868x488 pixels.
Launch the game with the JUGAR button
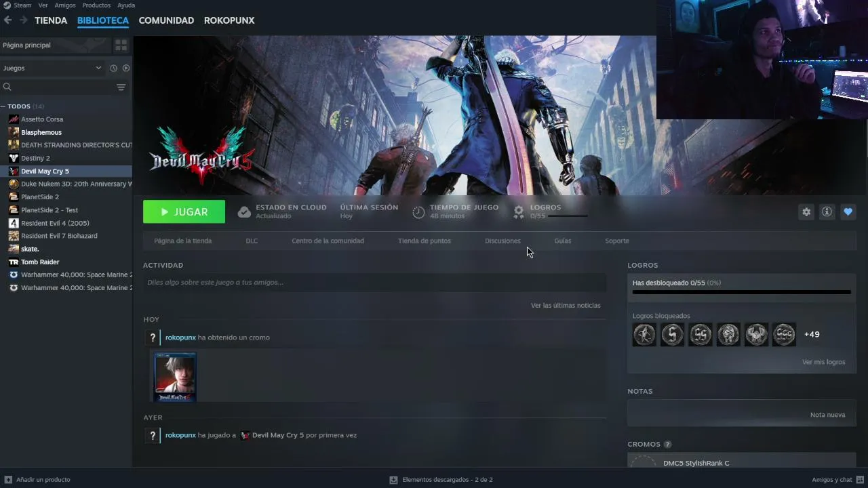(184, 212)
